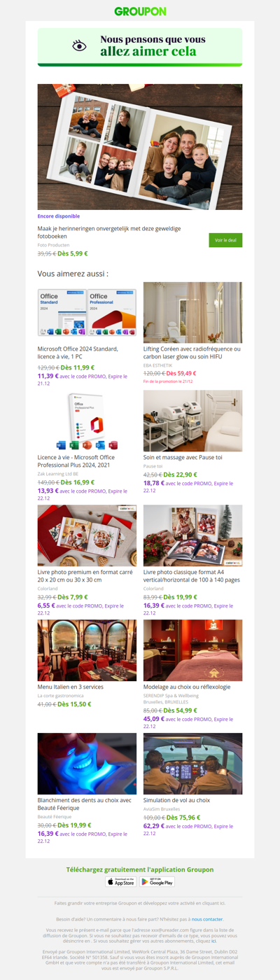Open the Microsoft Office 2024 Standard thumbnail
Screen dimensions: 280x980
pos(87,312)
